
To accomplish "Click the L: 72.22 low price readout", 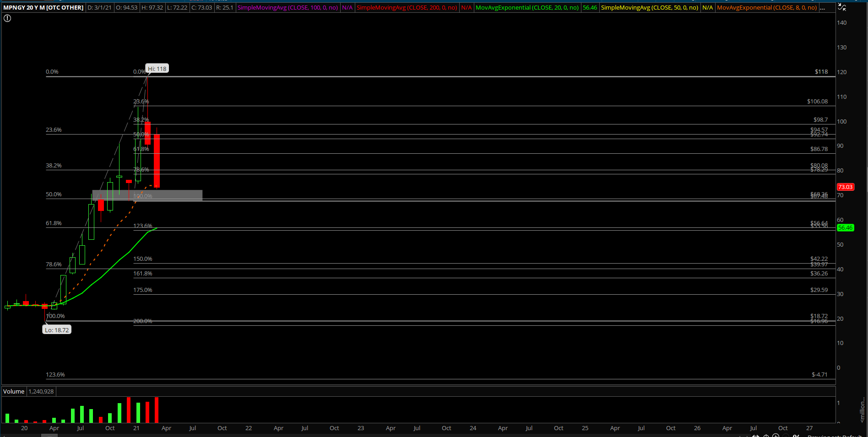I will [177, 8].
